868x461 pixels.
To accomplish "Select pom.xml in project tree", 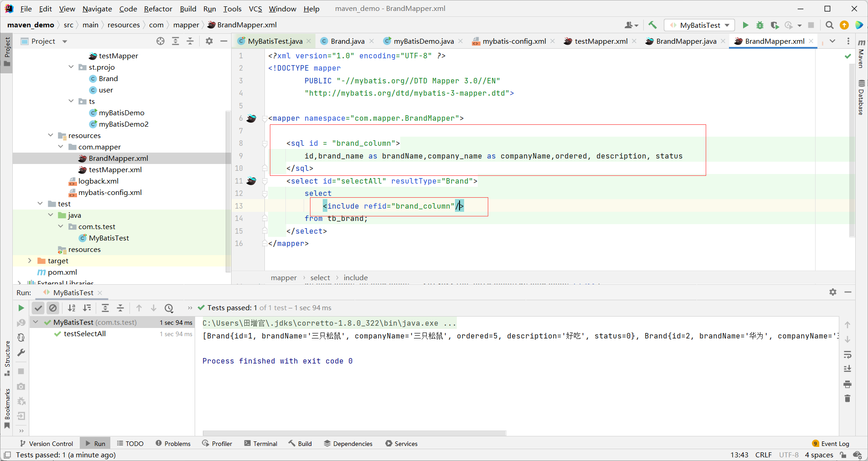I will tap(62, 272).
